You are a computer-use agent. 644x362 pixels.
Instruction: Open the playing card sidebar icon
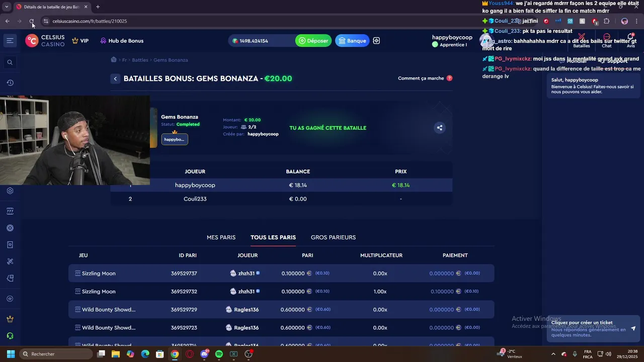(10, 245)
